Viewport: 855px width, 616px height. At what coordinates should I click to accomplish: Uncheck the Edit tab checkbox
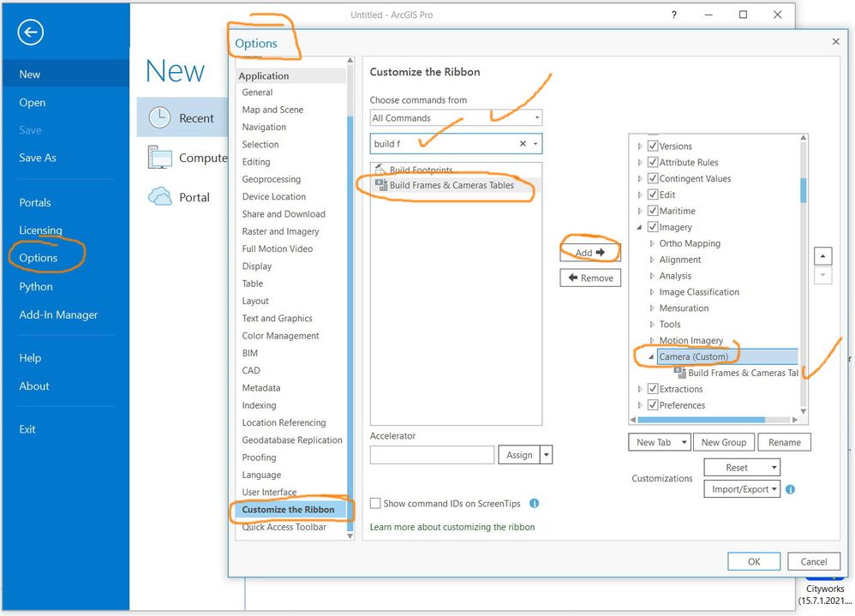click(x=653, y=194)
